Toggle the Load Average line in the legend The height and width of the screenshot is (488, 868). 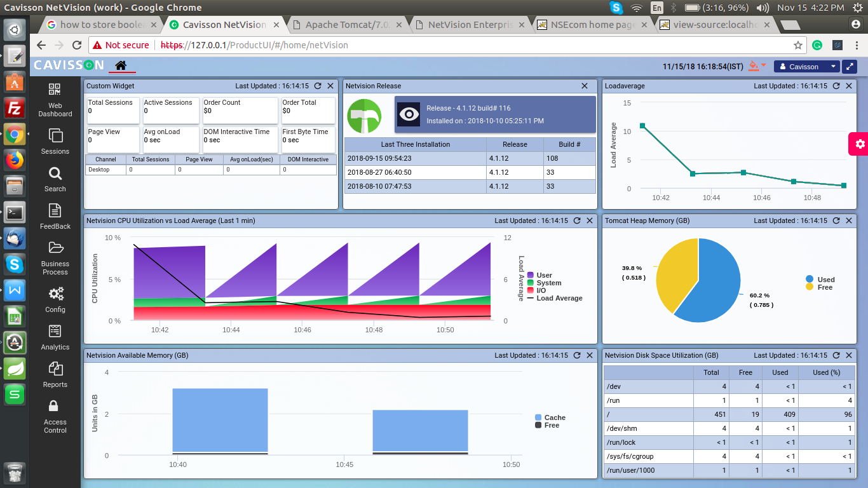[x=554, y=298]
